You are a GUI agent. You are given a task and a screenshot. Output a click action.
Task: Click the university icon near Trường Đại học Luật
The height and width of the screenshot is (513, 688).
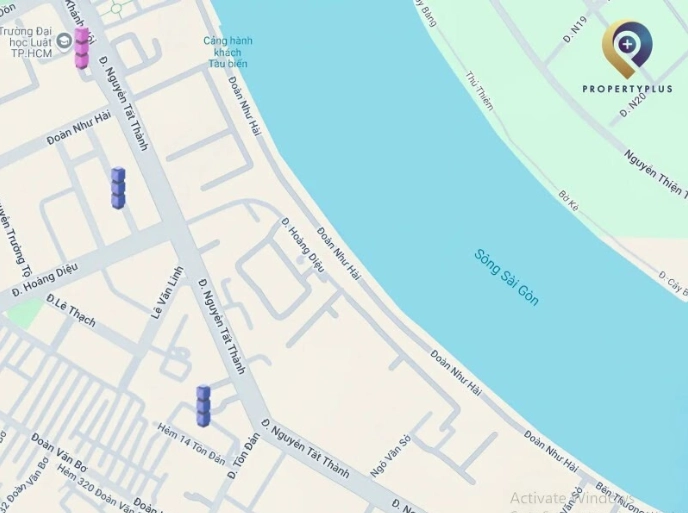64,41
